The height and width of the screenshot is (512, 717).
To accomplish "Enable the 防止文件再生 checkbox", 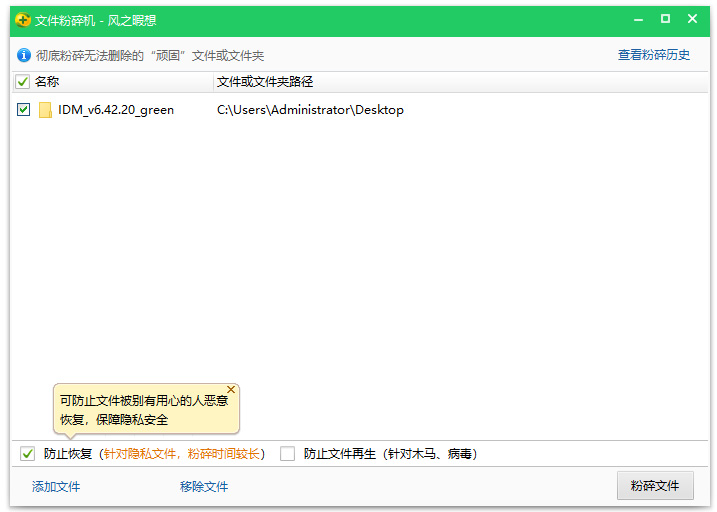I will 287,454.
